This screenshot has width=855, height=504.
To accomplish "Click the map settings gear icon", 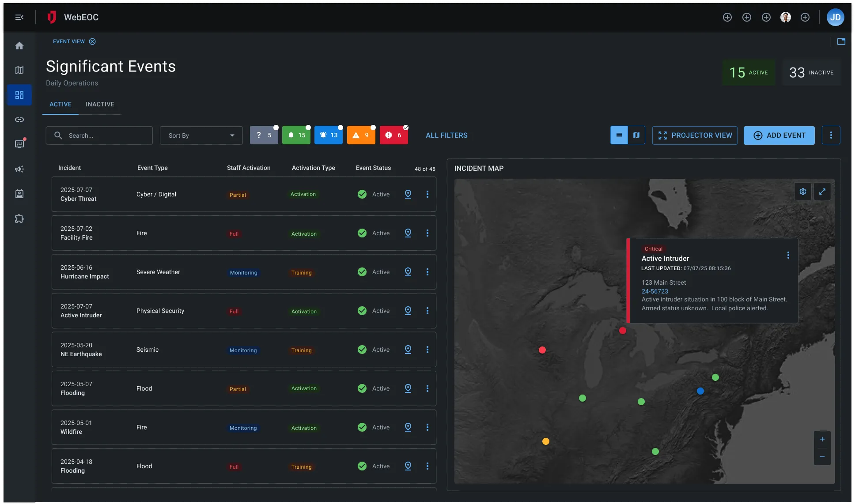I will click(803, 192).
